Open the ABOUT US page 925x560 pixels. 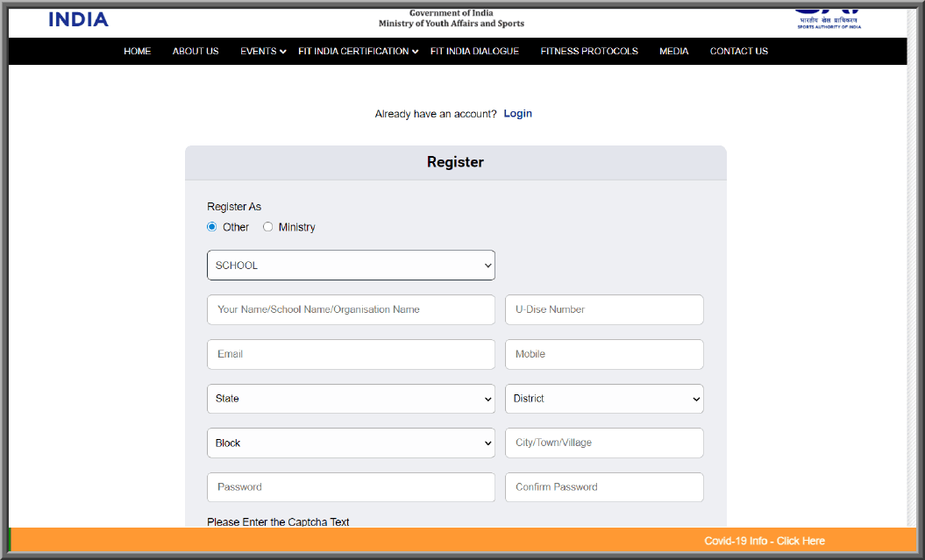[195, 51]
